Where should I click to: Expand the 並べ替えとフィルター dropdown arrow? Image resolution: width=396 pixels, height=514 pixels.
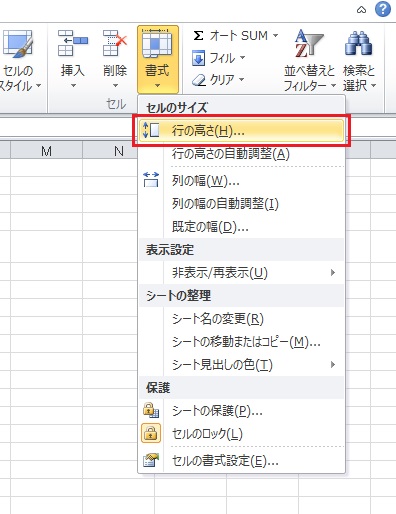coord(333,86)
